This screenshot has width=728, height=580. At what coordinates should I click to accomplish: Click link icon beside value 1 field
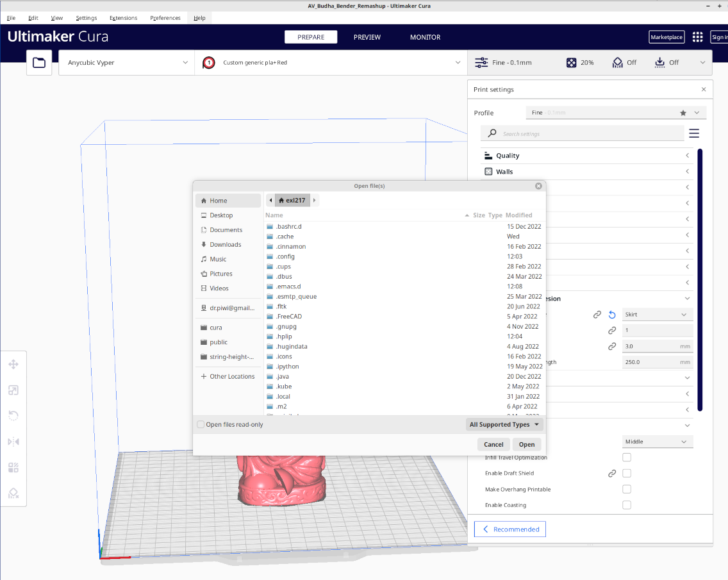[x=612, y=331]
